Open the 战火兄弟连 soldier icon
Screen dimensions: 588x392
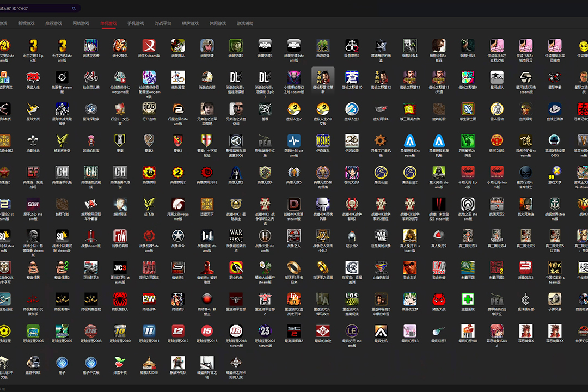526,204
